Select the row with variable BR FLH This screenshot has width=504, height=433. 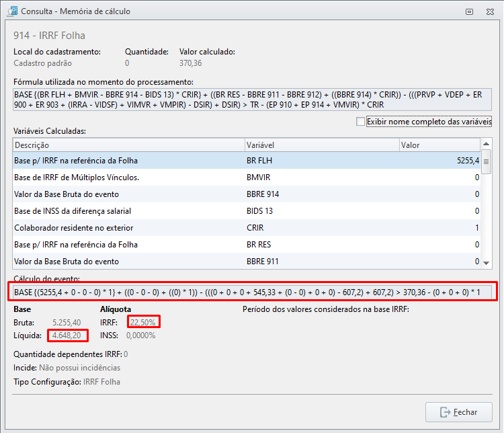(x=247, y=161)
